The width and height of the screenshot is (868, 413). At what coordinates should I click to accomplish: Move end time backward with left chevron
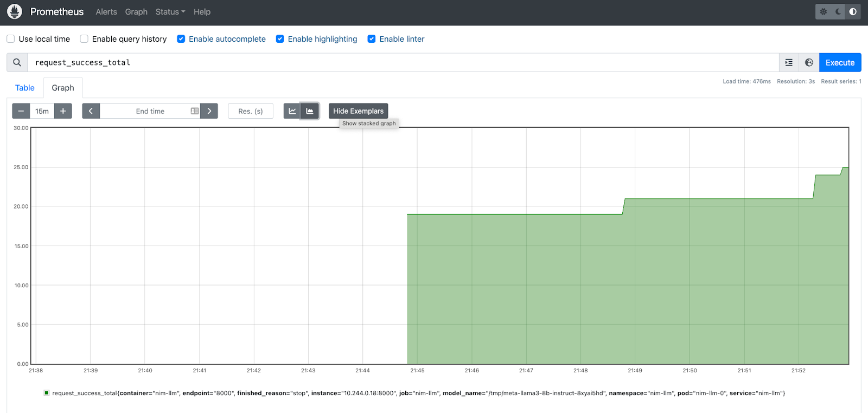click(91, 111)
